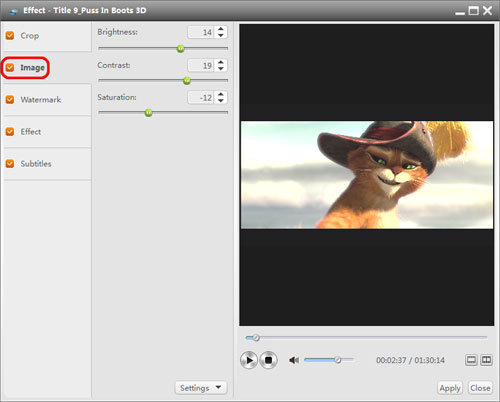
Task: Open the Settings dropdown
Action: [201, 388]
